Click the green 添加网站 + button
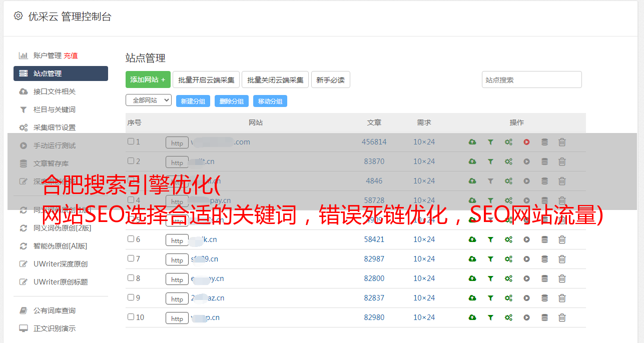The image size is (644, 343). (148, 79)
